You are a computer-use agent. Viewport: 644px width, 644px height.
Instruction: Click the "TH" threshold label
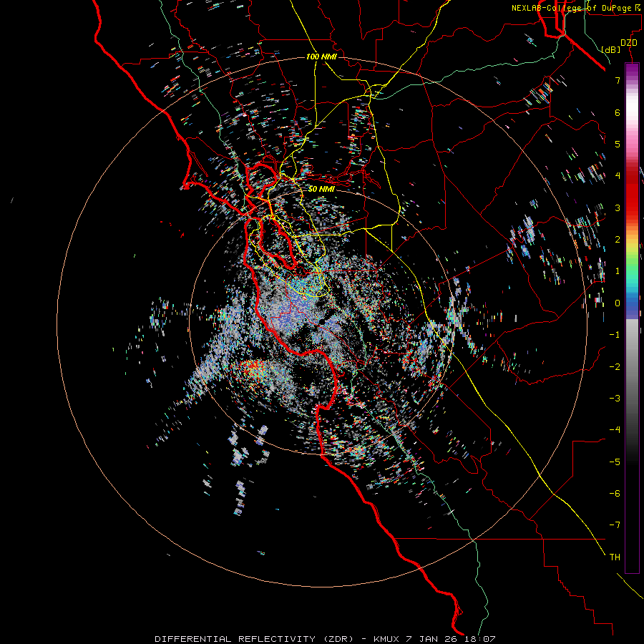coord(615,557)
